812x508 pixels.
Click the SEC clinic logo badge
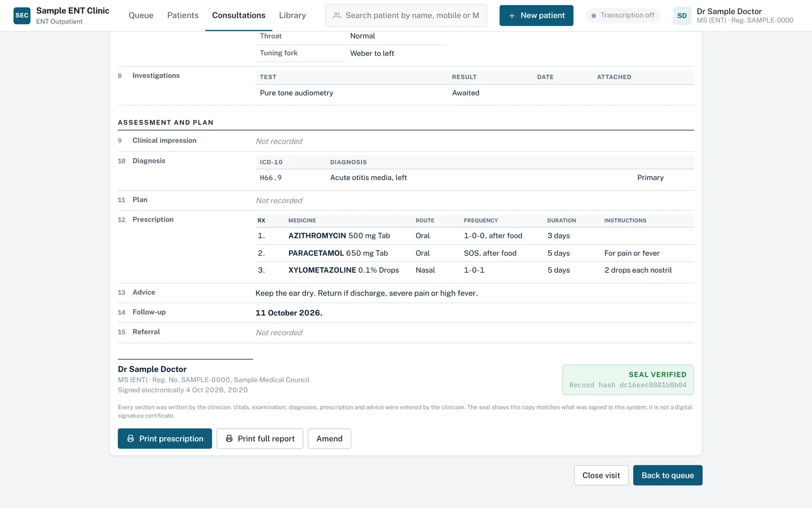pos(22,15)
